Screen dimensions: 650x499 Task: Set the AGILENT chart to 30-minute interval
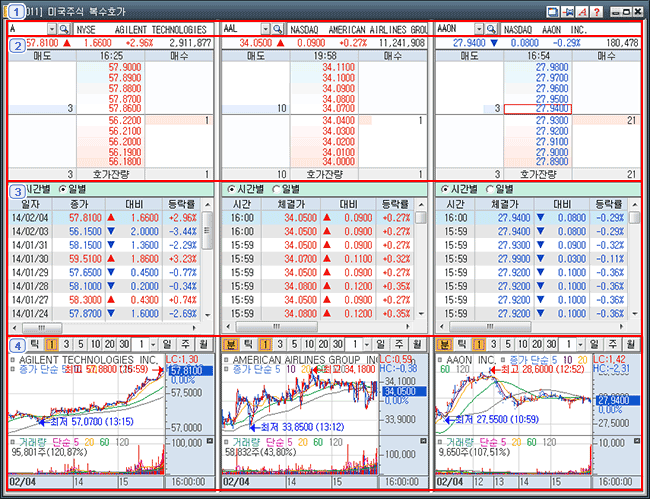click(124, 344)
